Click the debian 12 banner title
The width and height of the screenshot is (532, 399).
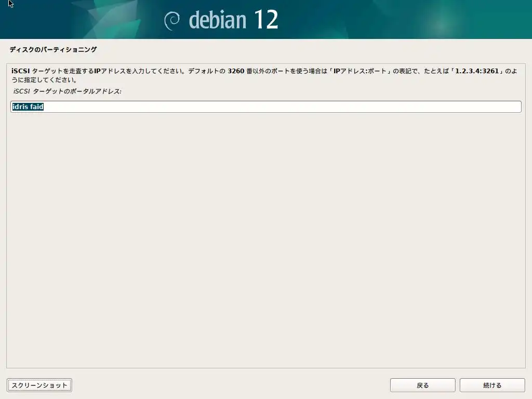[x=233, y=19]
